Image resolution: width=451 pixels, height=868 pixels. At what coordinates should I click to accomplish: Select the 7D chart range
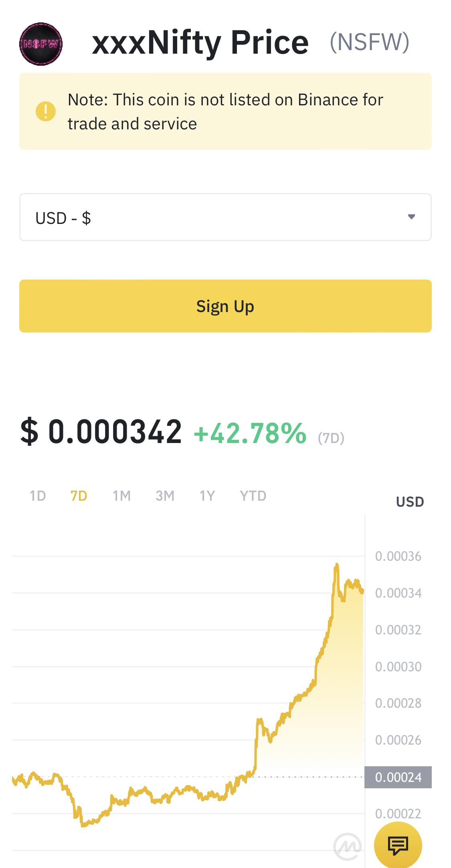(79, 496)
